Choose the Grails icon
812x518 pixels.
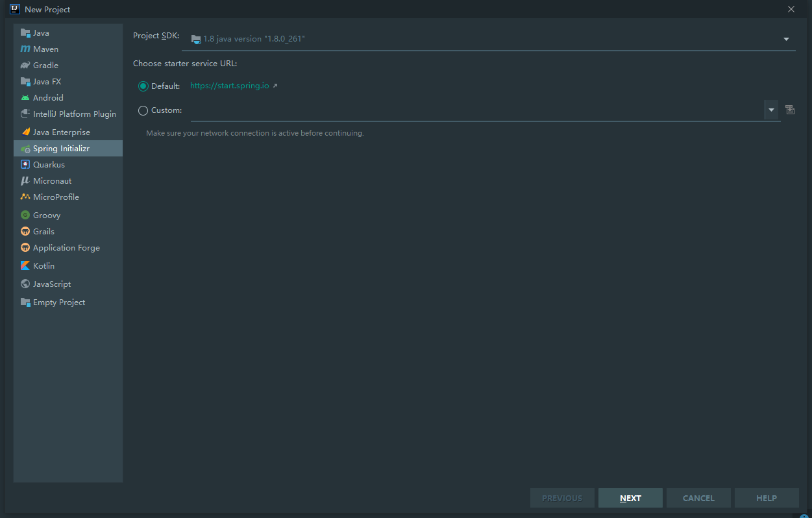pos(25,232)
